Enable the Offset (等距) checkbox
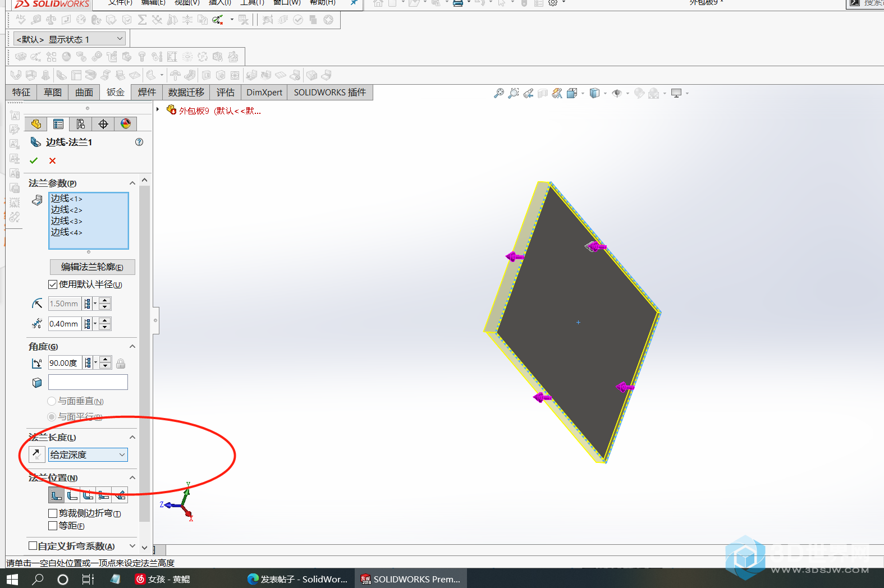This screenshot has height=588, width=884. point(53,526)
